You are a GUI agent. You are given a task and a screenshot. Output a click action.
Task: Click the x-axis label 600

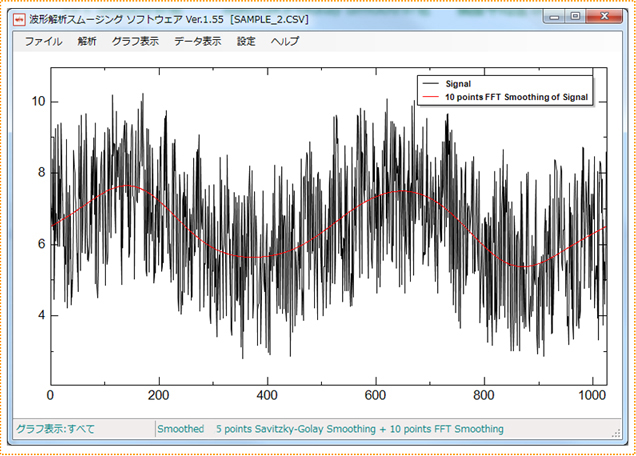coord(375,395)
